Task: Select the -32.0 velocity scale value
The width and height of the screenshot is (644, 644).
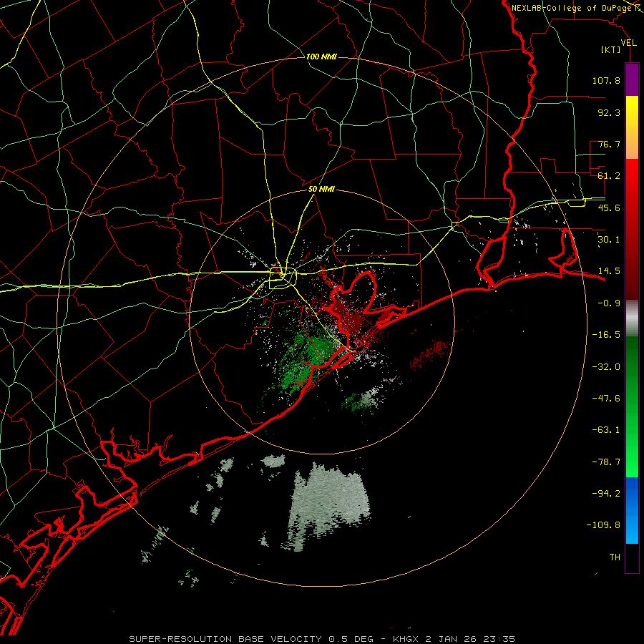Action: (x=606, y=367)
